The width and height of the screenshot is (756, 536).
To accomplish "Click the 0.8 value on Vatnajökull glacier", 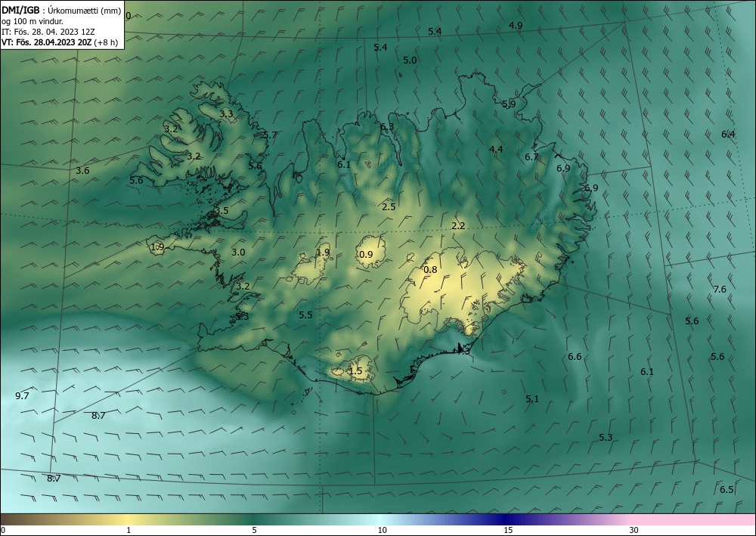I will pos(430,269).
